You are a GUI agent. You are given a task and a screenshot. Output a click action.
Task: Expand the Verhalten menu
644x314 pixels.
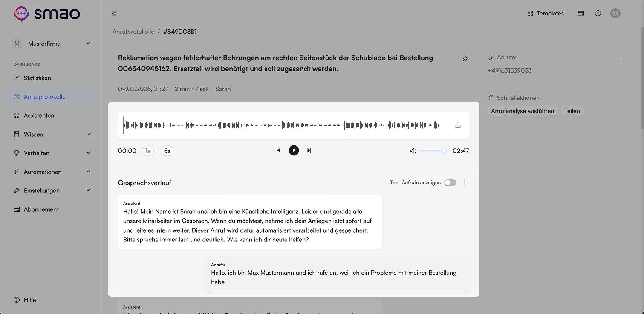pos(51,153)
